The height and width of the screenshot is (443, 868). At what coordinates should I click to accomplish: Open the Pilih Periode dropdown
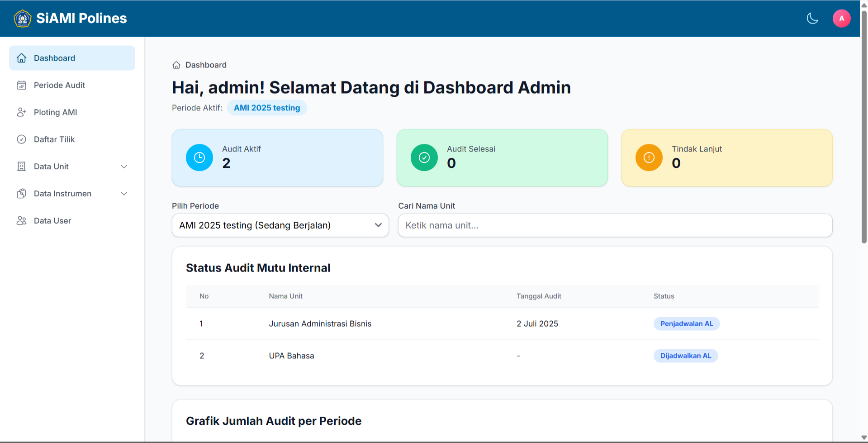[280, 225]
